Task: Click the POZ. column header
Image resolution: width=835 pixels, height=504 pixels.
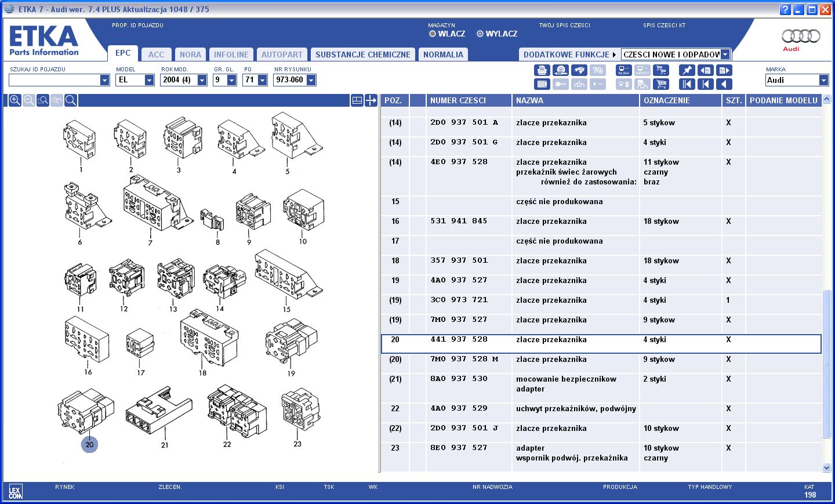Action: pos(395,100)
